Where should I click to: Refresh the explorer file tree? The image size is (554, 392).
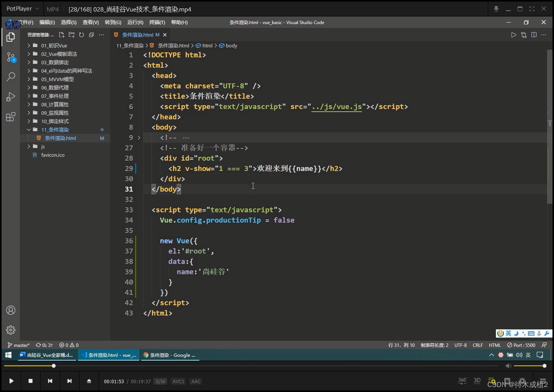click(x=81, y=35)
